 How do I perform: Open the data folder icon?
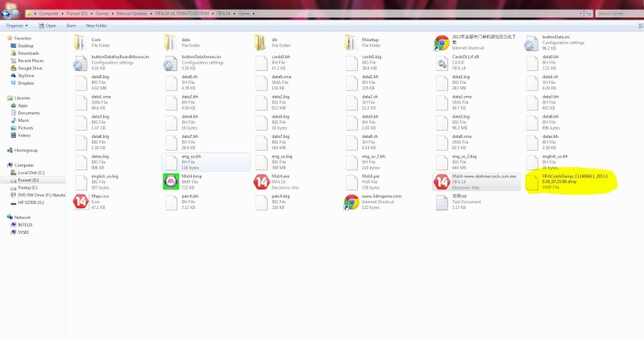click(x=170, y=43)
